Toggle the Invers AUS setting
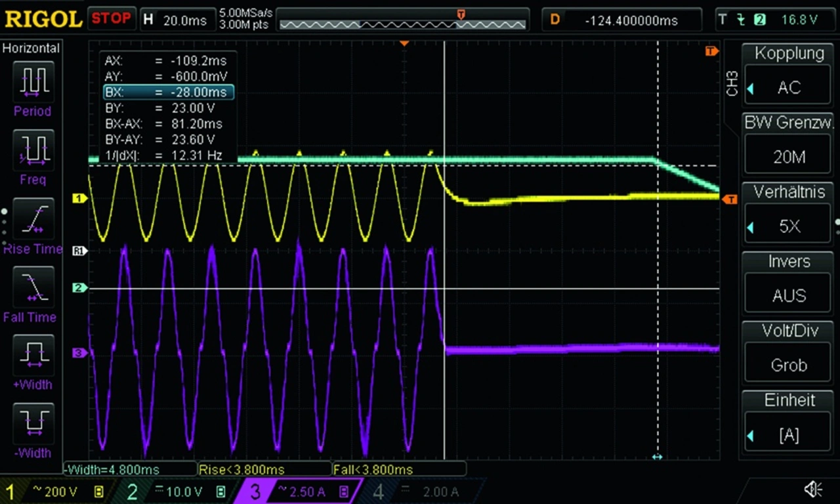 788,287
